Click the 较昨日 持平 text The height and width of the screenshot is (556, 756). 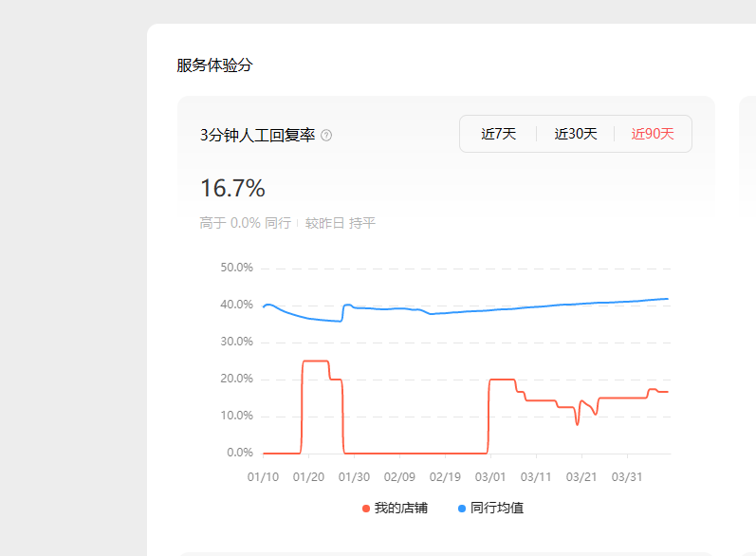click(340, 223)
